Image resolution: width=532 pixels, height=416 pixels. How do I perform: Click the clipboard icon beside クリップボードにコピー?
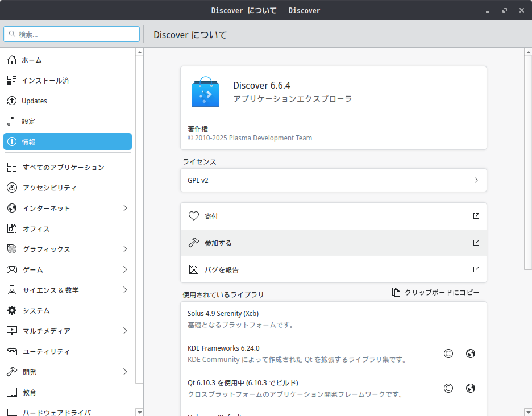tap(396, 292)
